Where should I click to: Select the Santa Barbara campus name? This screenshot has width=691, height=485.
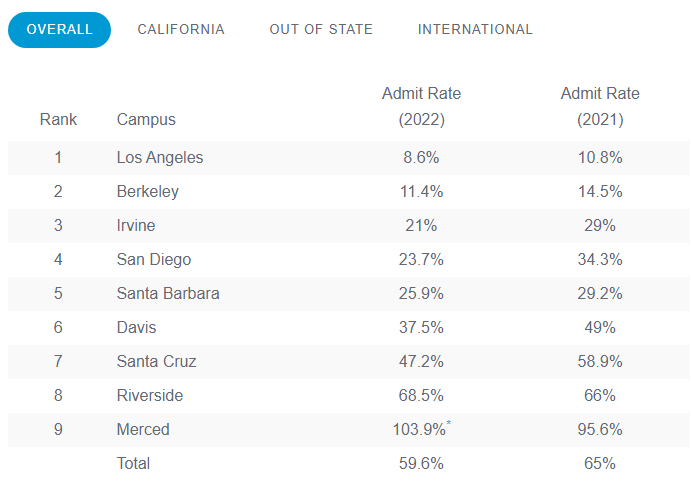click(168, 293)
